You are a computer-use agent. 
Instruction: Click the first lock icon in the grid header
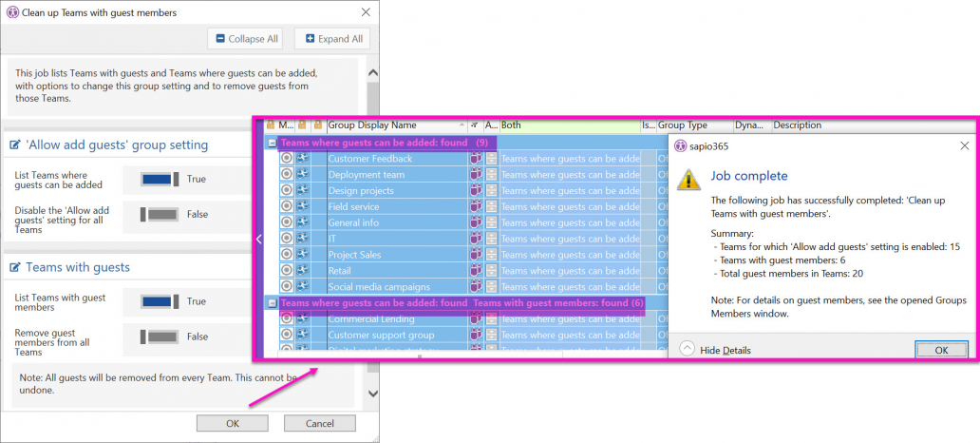click(x=271, y=125)
